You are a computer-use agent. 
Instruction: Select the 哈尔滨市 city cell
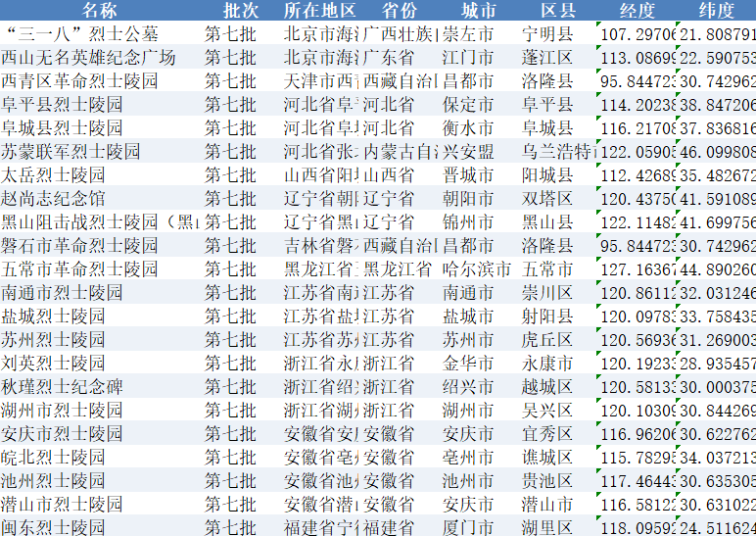click(x=477, y=269)
